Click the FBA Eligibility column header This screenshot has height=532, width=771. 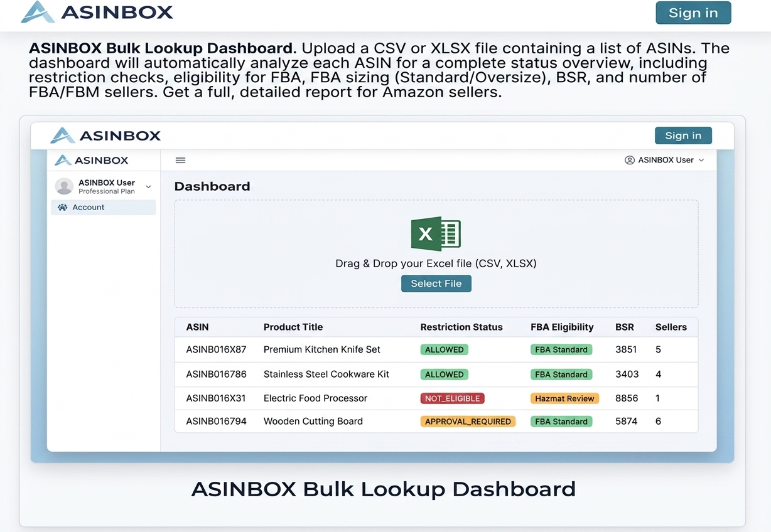point(562,327)
